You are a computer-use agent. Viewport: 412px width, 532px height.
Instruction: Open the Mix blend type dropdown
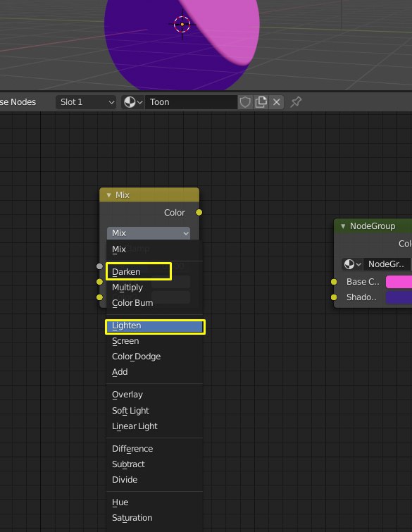click(149, 233)
